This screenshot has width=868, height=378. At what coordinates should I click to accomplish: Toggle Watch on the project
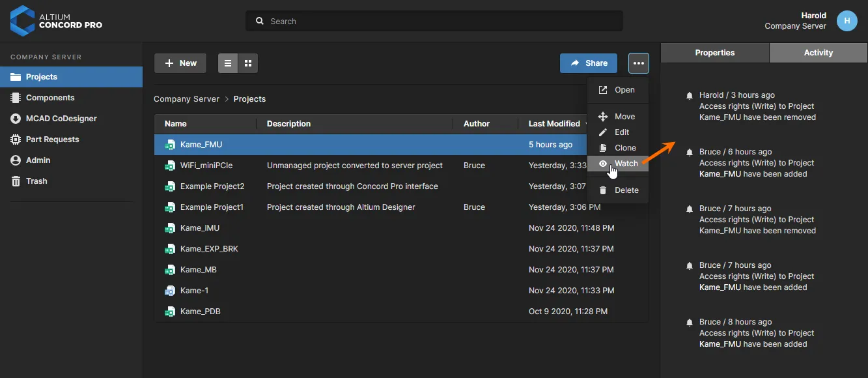[x=618, y=164]
